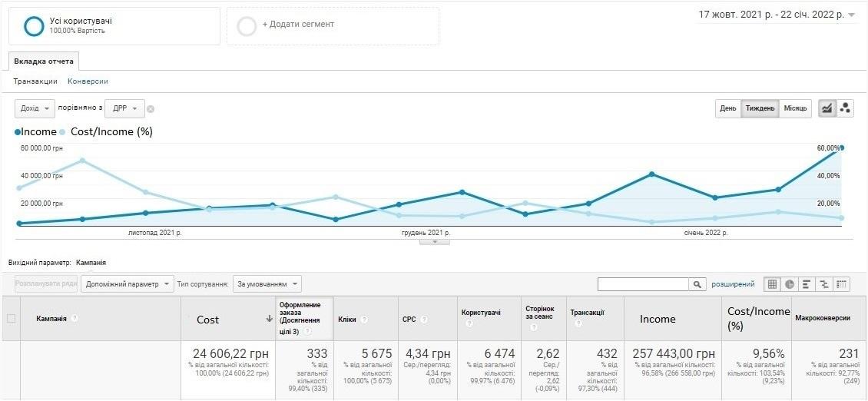Select the Percentage pie chart view icon
The height and width of the screenshot is (401, 868).
790,284
